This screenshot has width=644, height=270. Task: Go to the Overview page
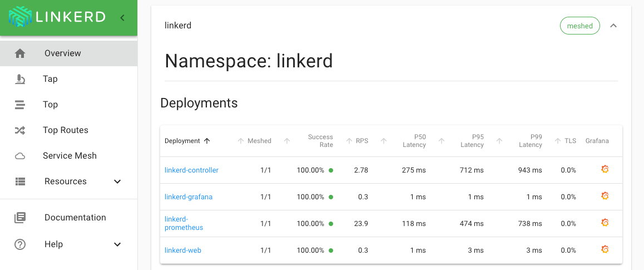(62, 53)
